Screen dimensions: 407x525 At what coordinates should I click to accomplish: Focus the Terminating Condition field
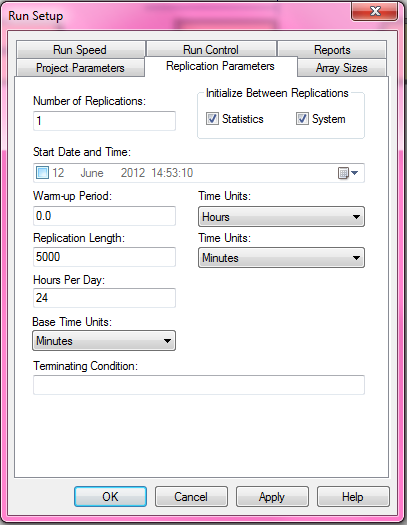click(x=199, y=385)
